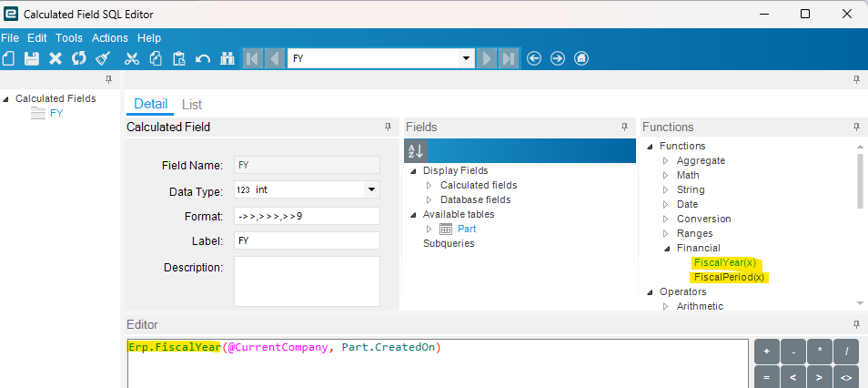
Task: Open the File menu
Action: coord(10,37)
